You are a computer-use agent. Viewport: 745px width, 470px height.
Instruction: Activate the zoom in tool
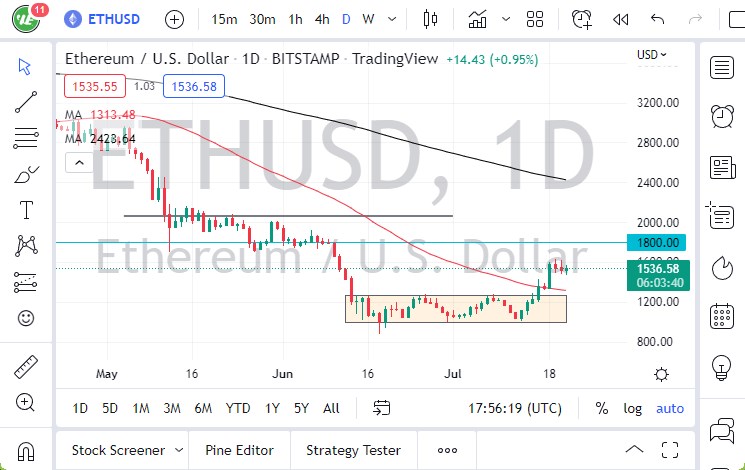tap(25, 403)
